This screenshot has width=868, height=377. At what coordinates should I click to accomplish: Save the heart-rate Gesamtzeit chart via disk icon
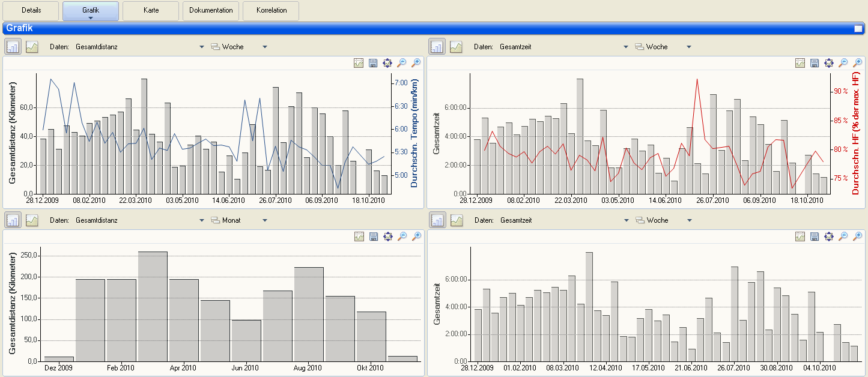coord(815,63)
